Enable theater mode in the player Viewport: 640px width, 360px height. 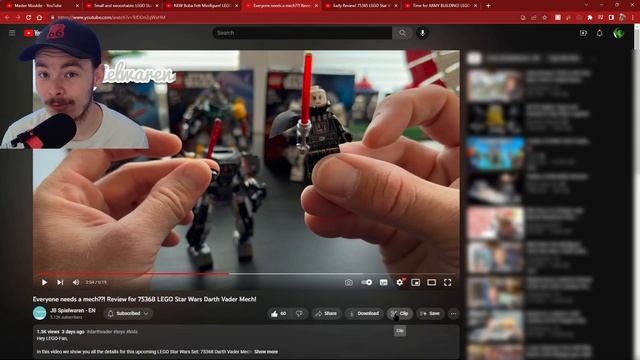pyautogui.click(x=431, y=282)
